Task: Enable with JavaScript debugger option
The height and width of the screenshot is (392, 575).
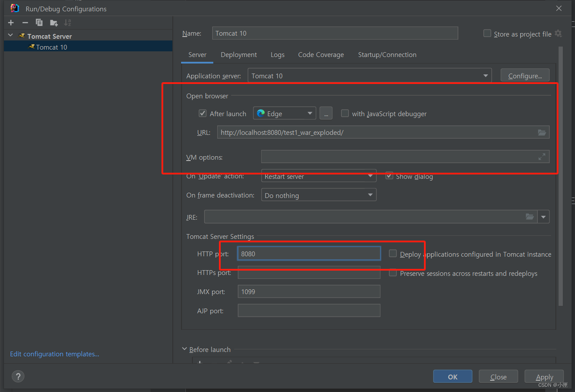Action: [x=345, y=114]
